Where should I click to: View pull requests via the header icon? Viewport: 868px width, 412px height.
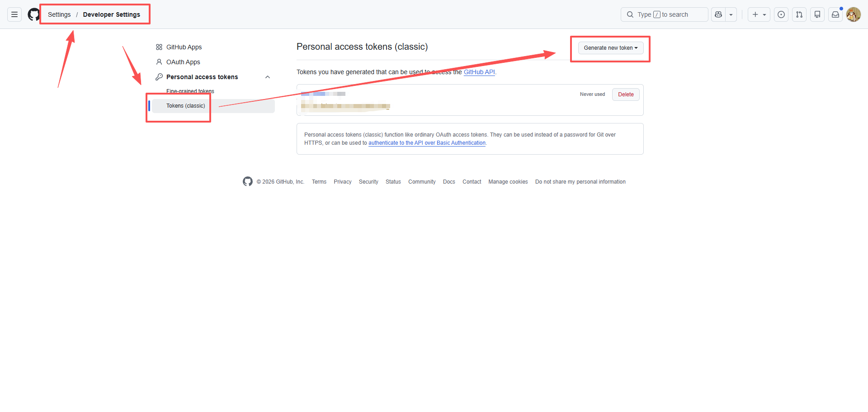coord(799,14)
